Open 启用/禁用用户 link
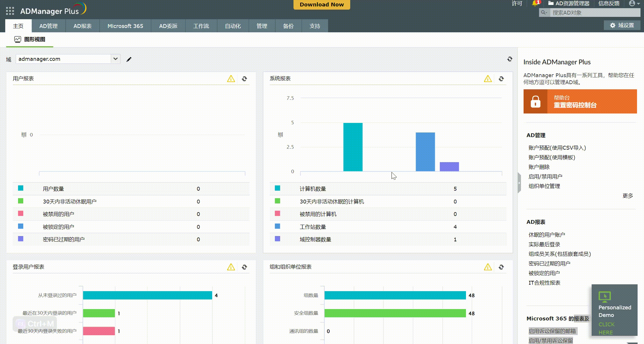 (545, 177)
